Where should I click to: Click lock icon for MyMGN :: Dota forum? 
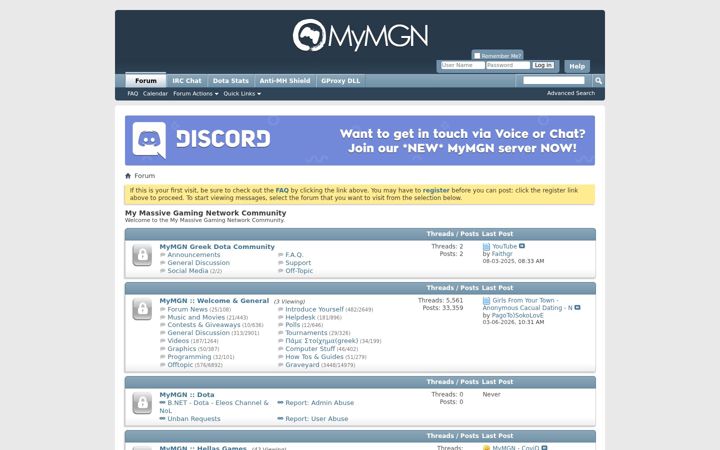[x=142, y=403]
